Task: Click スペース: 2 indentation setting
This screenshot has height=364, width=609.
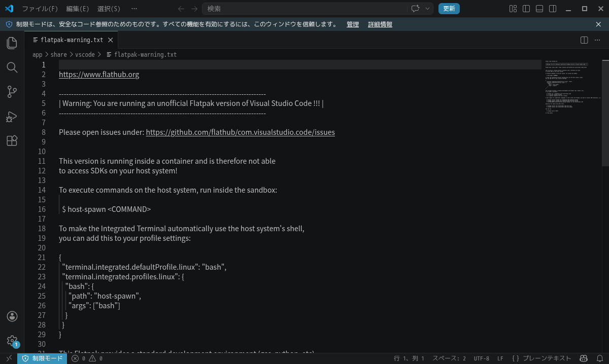Action: point(449,358)
